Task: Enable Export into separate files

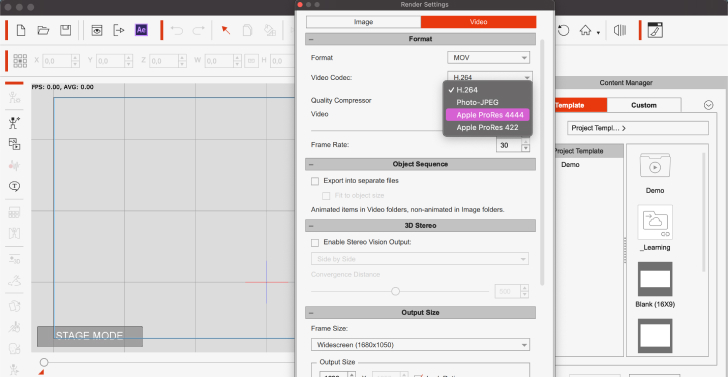Action: click(315, 181)
